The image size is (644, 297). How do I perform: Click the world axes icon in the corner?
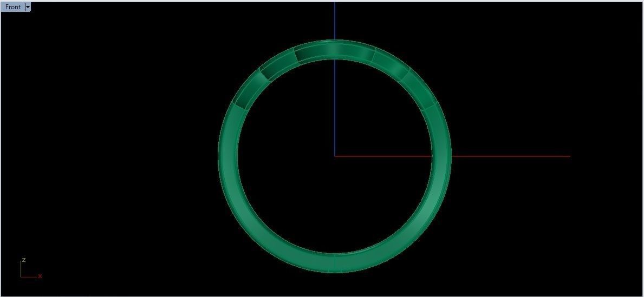click(x=31, y=268)
